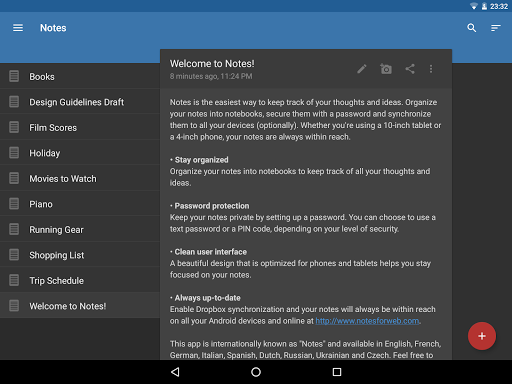Click the Password protection heading
Screen dimensions: 512x384
click(x=212, y=206)
